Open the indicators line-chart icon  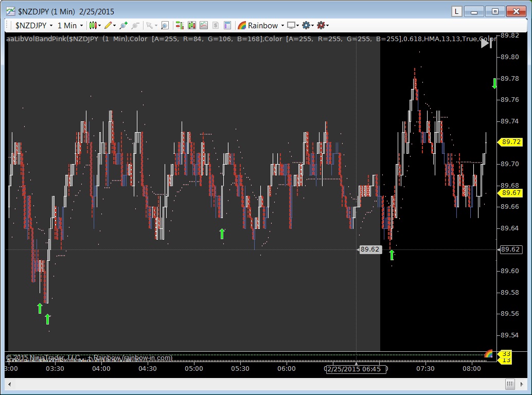(x=204, y=25)
